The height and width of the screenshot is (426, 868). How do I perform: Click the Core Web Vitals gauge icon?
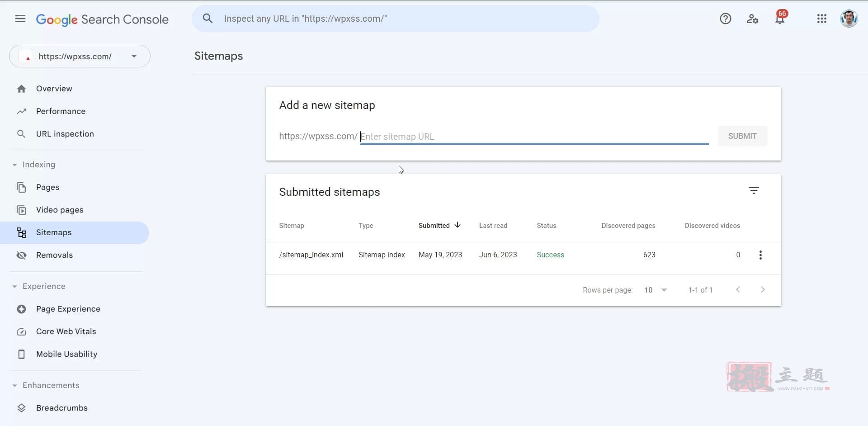click(21, 331)
